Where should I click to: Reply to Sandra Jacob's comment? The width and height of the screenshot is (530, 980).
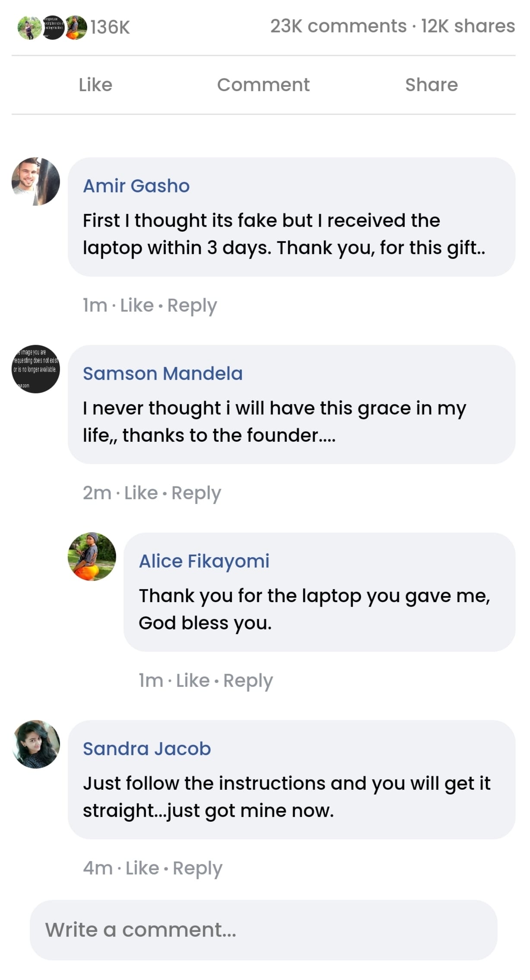(x=197, y=868)
